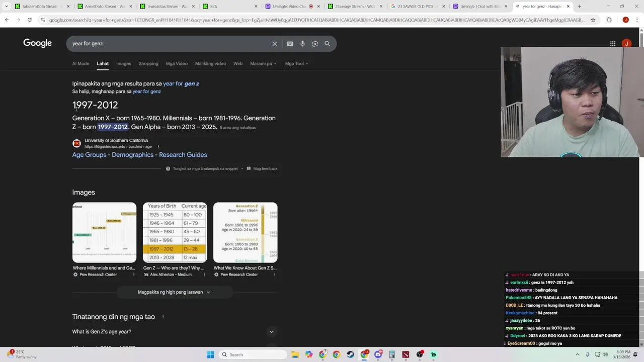Expand Magpakita ng higit pang larawan

pos(175,292)
